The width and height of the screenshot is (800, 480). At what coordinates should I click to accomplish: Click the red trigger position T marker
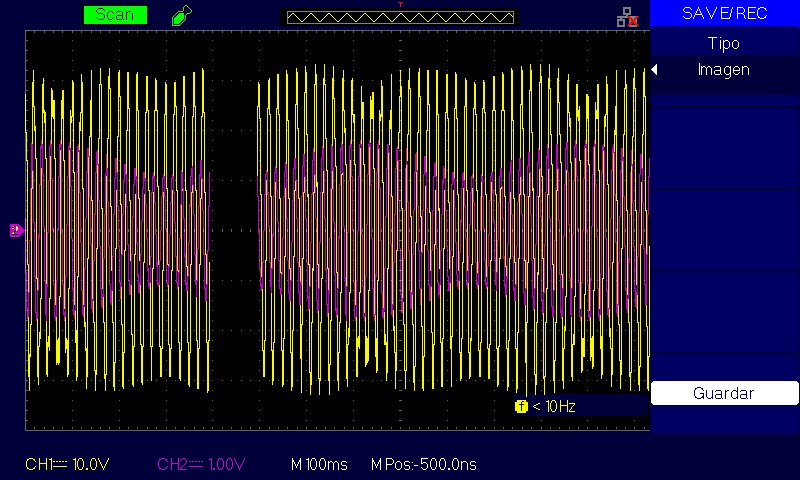[401, 4]
